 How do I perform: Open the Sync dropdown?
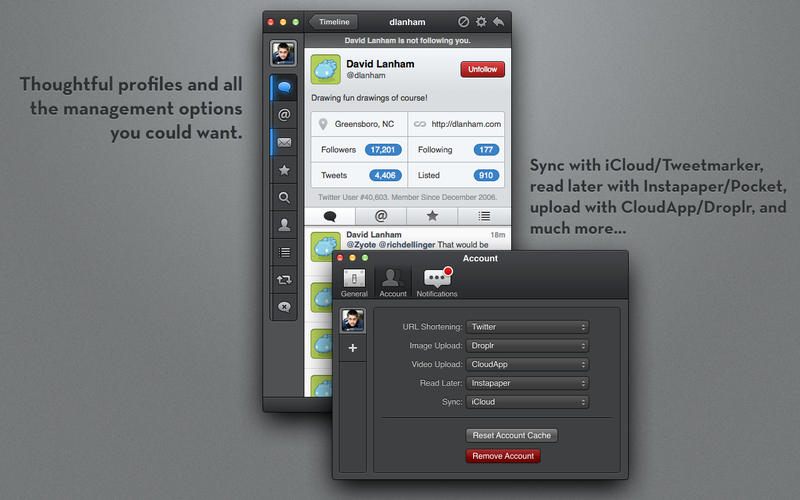point(528,402)
